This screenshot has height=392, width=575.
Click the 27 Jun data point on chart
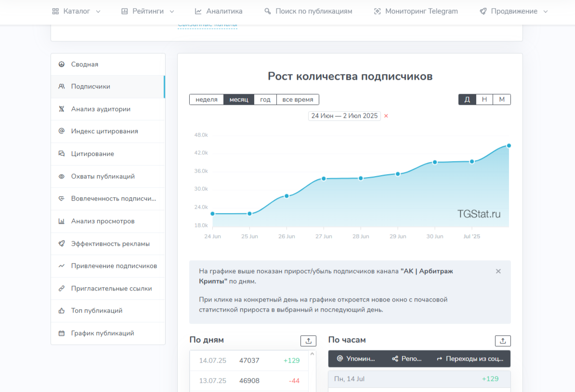(x=324, y=178)
